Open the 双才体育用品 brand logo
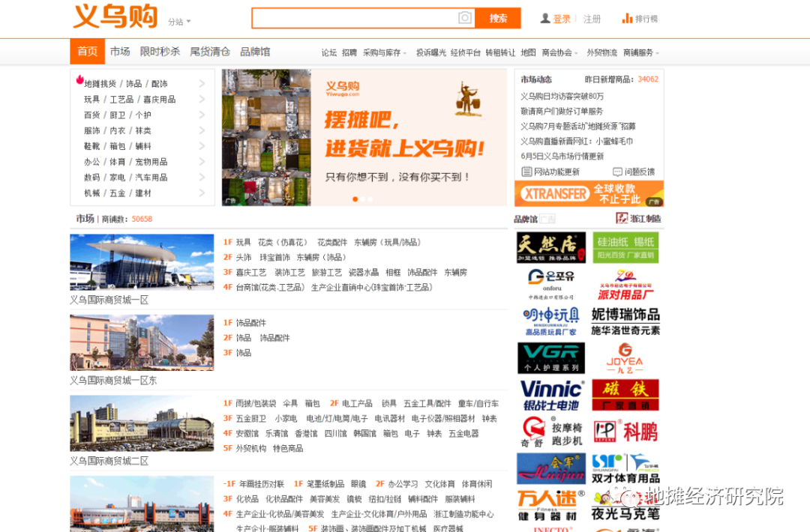The height and width of the screenshot is (532, 810). pos(625,468)
